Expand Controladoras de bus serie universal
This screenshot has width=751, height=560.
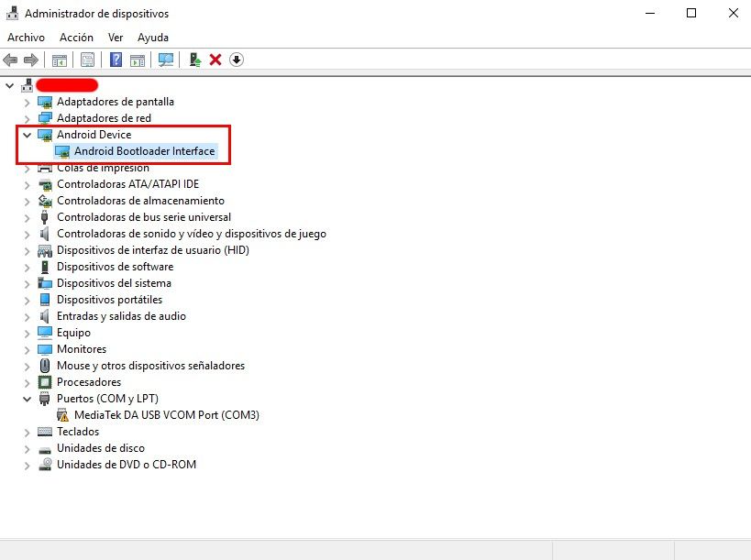[28, 218]
